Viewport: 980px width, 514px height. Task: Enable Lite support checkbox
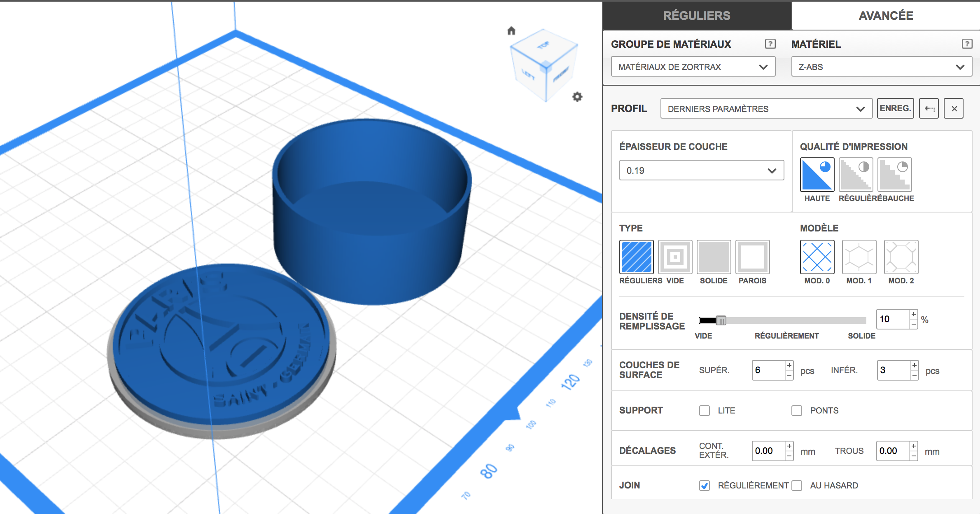click(x=705, y=411)
